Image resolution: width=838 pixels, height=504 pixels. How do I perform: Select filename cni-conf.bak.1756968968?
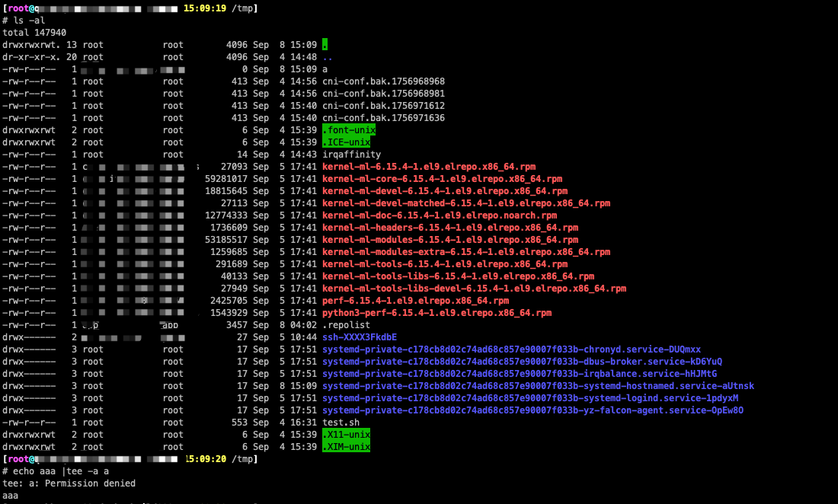click(383, 81)
